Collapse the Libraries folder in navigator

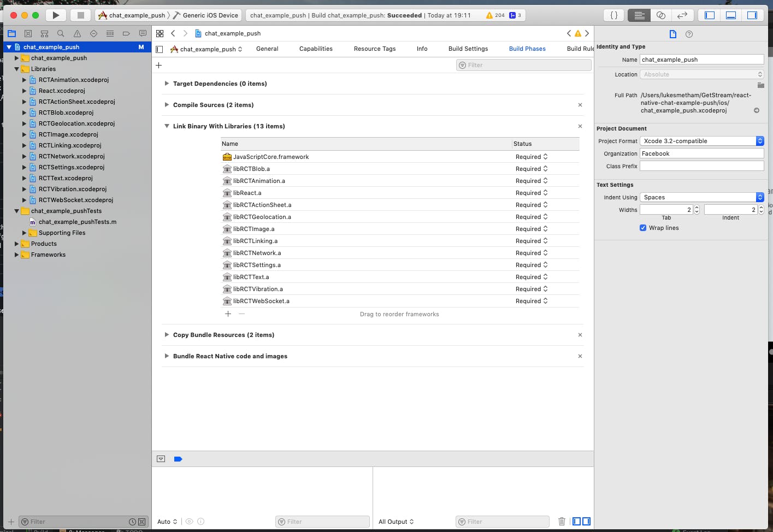pos(17,69)
